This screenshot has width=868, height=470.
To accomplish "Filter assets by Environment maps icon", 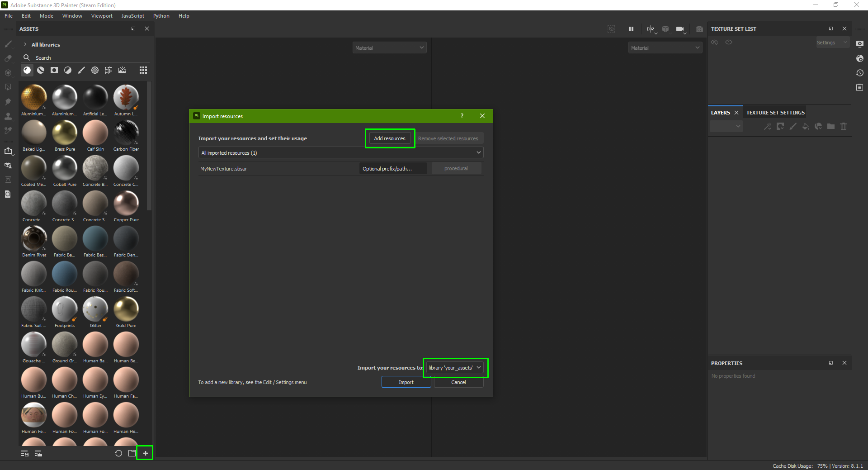I will (x=122, y=70).
